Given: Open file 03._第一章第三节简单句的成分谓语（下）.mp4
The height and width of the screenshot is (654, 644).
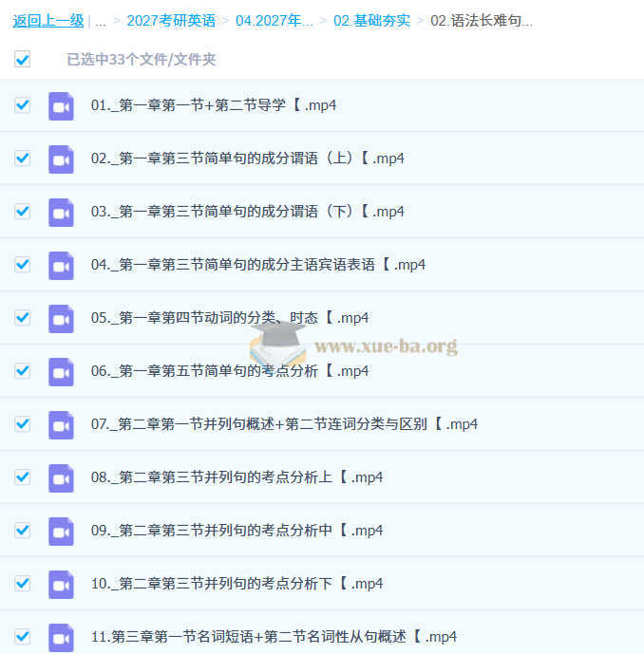Looking at the screenshot, I should (247, 212).
